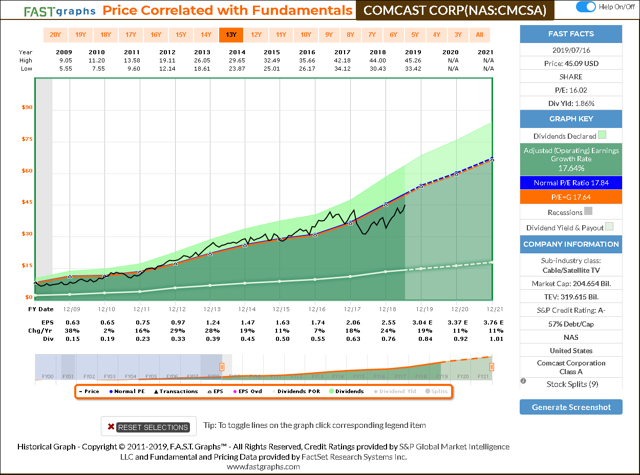Click the Div Yld: 1.86% value

click(571, 104)
